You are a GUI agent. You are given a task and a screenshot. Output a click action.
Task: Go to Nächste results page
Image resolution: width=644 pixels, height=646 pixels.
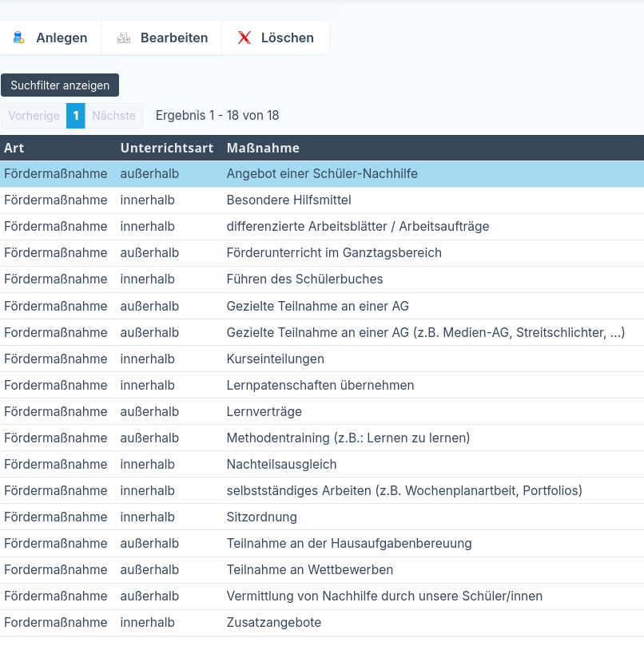point(113,116)
